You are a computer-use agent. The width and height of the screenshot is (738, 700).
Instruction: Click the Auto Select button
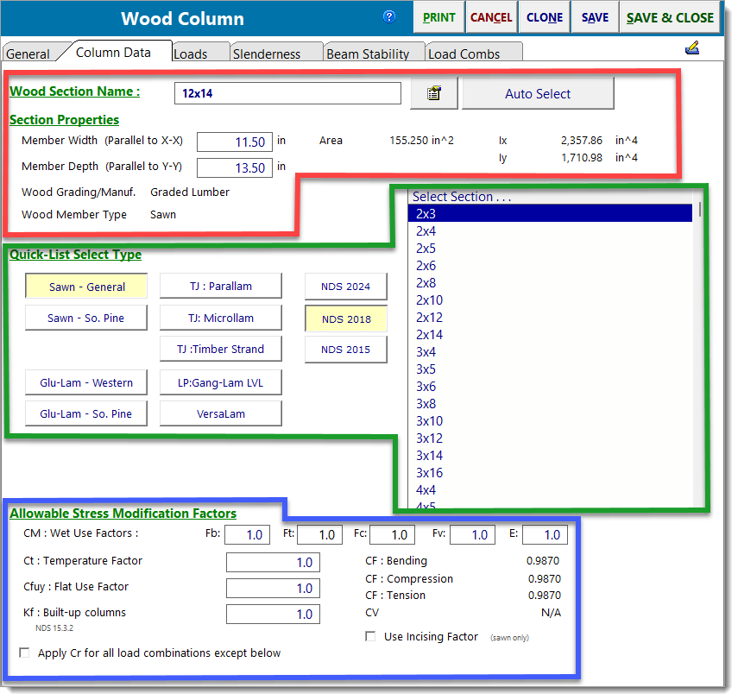[x=538, y=92]
